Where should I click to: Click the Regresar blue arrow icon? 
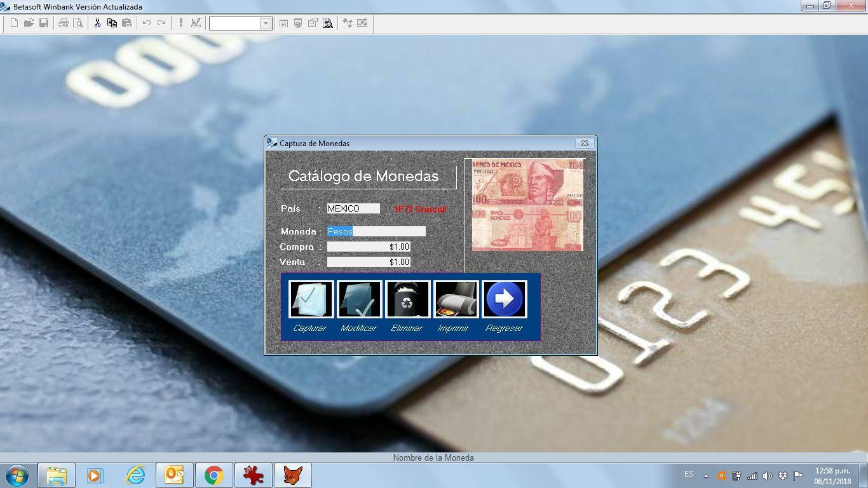pos(505,299)
